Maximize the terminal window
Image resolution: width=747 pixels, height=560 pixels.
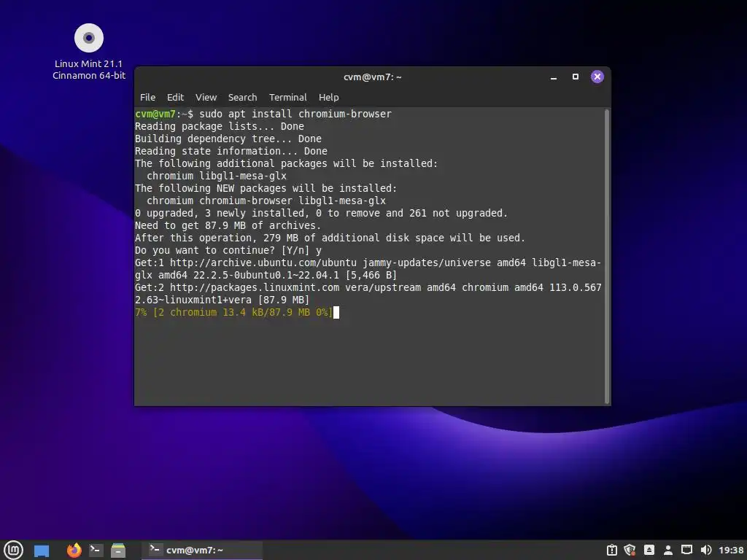tap(576, 77)
